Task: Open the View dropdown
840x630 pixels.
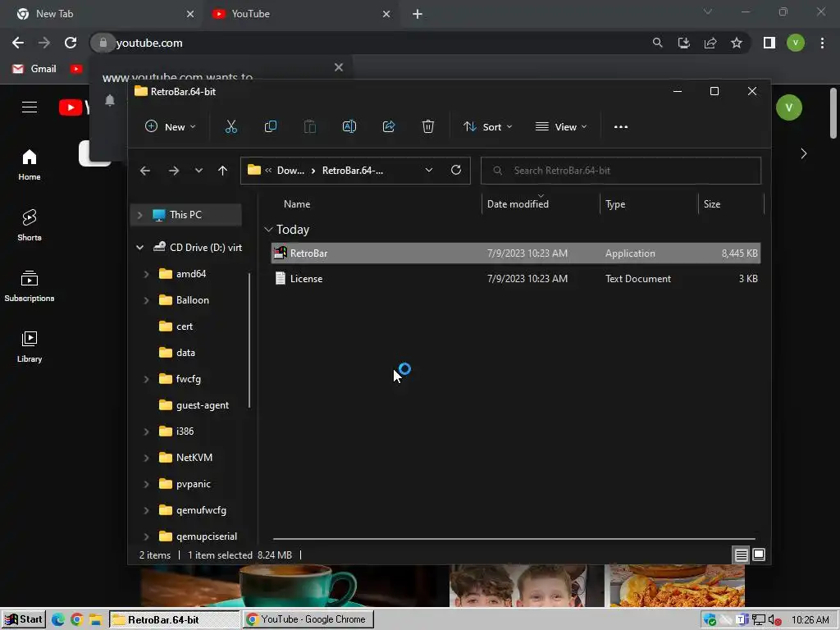Action: pos(561,127)
